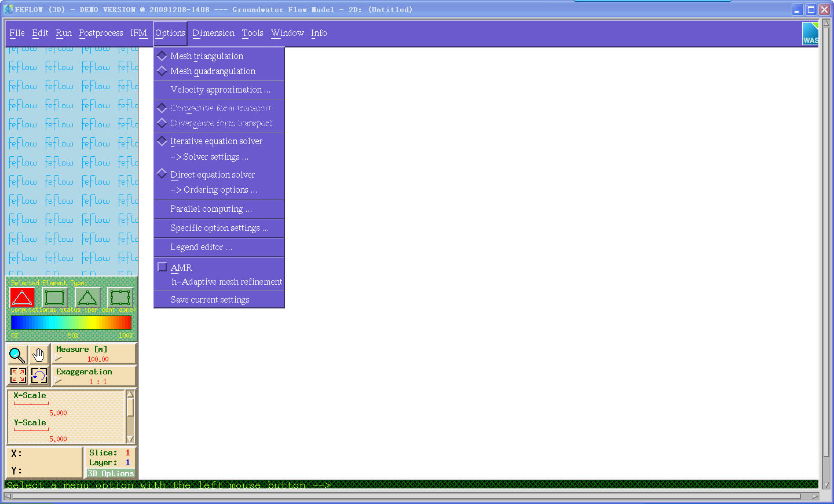This screenshot has height=504, width=834.
Task: Activate the hand pan tool
Action: [38, 355]
